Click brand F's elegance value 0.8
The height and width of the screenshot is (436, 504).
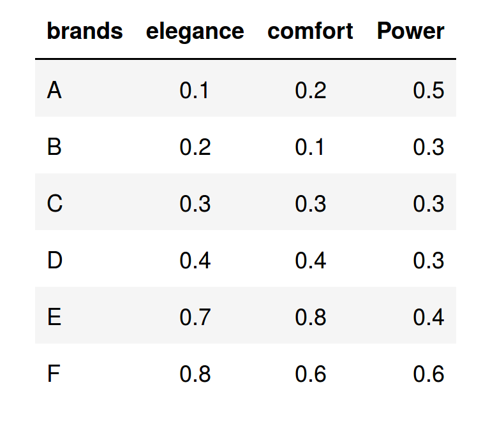point(195,374)
